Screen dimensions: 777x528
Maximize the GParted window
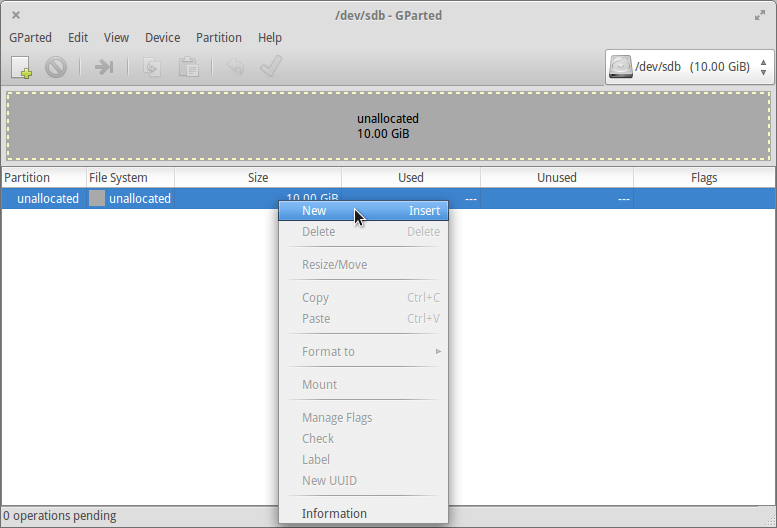click(759, 15)
